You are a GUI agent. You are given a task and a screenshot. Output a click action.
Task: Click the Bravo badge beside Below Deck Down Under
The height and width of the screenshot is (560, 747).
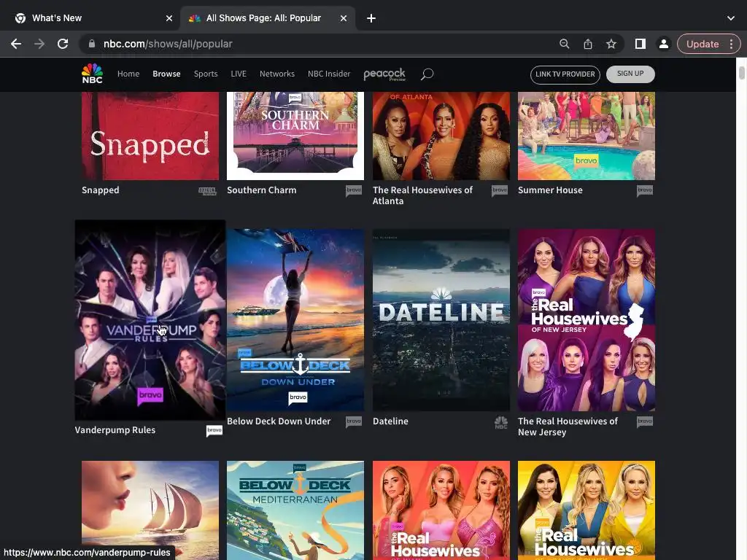[354, 422]
